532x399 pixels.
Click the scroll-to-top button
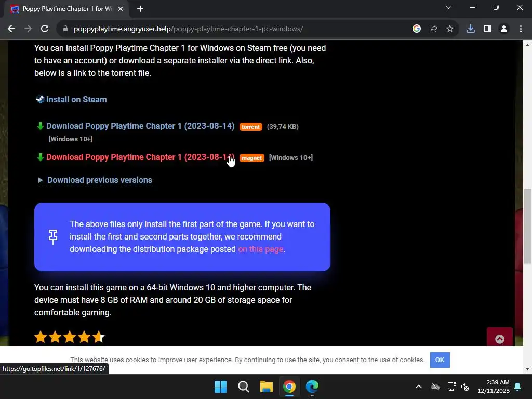[500, 337]
